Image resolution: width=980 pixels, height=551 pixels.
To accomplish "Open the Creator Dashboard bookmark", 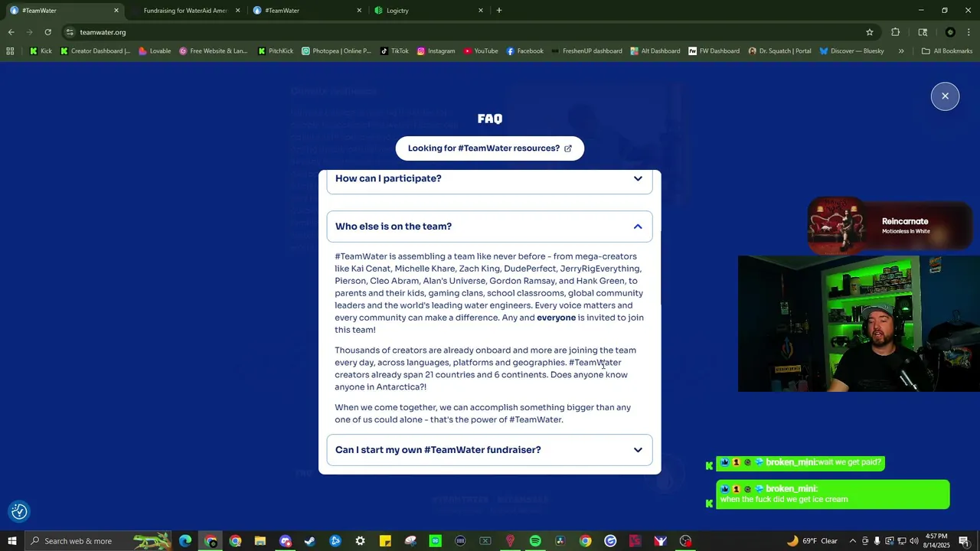I will pyautogui.click(x=95, y=51).
